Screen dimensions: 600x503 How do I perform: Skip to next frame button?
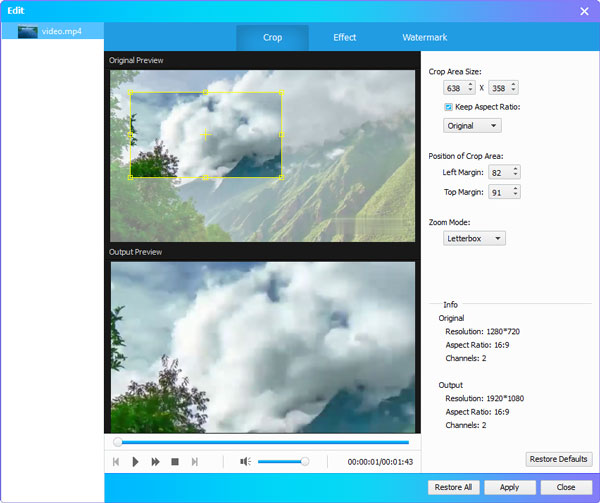click(x=195, y=462)
